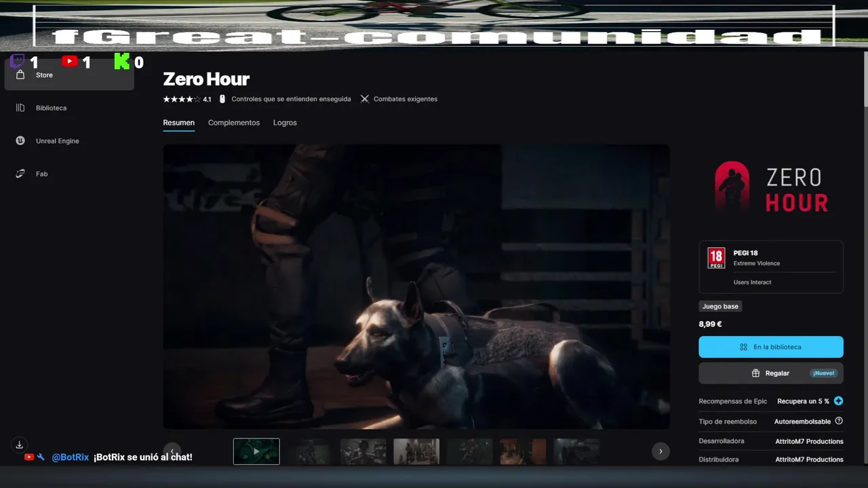Click 'Autoreembolsable' refund type text

coord(803,422)
